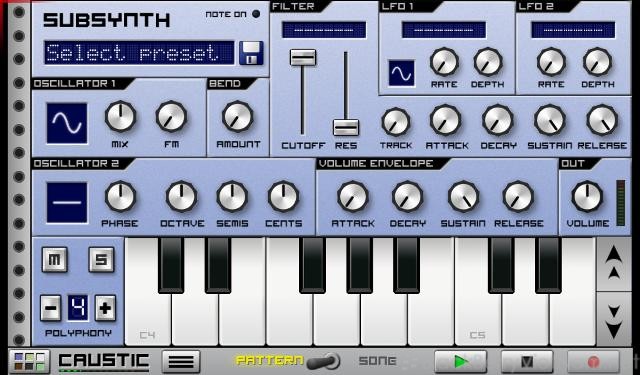Shift keyboard up with octave up arrows
Viewport: 640px width, 375px height.
click(x=614, y=264)
